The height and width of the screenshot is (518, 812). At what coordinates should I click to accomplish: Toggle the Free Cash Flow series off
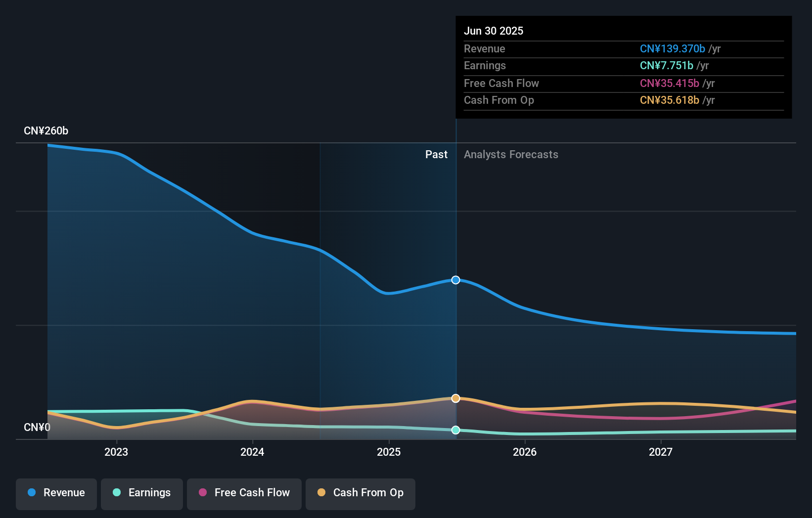point(244,494)
